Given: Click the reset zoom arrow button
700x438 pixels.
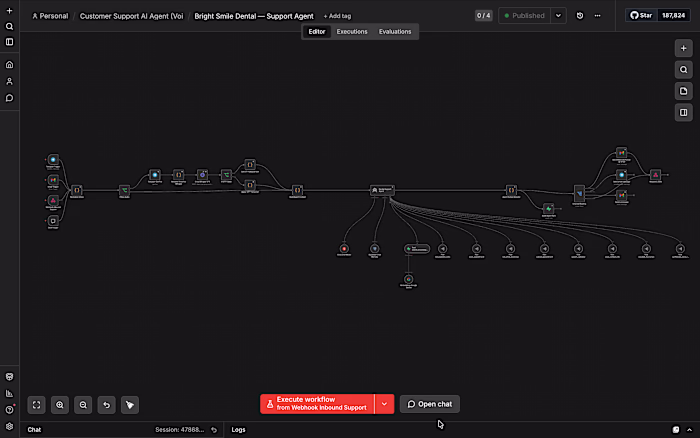Looking at the screenshot, I should click(x=107, y=405).
